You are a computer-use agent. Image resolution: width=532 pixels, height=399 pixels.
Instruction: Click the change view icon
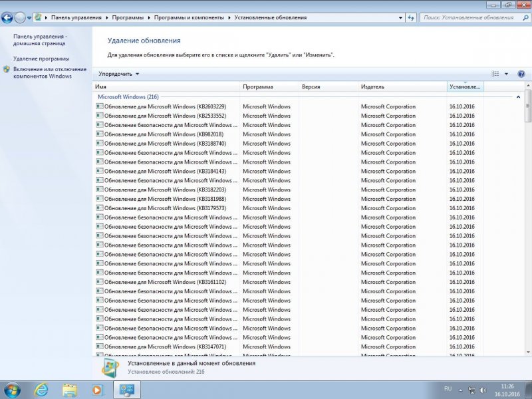[495, 74]
